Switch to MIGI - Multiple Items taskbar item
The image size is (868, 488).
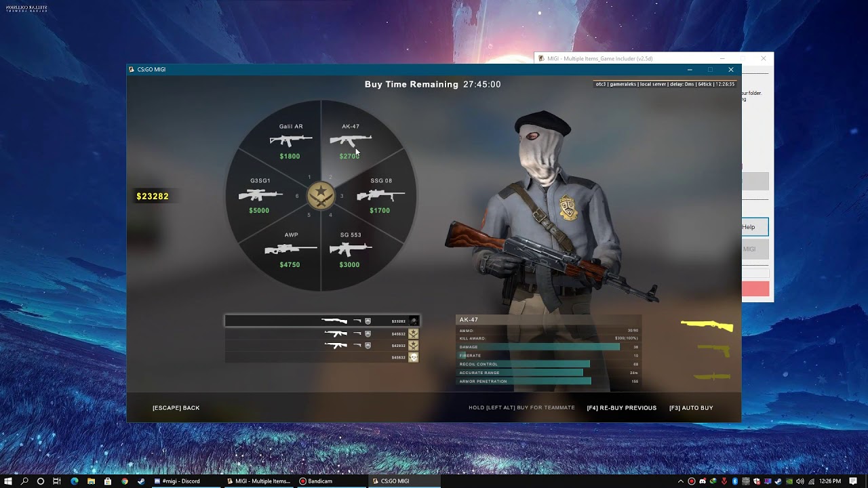coord(259,481)
